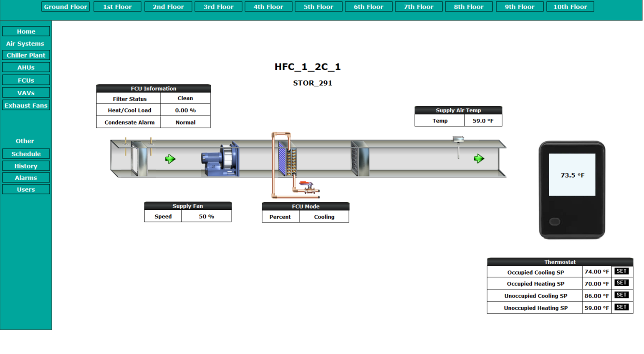The width and height of the screenshot is (644, 354).
Task: Open the Users page
Action: (x=26, y=189)
